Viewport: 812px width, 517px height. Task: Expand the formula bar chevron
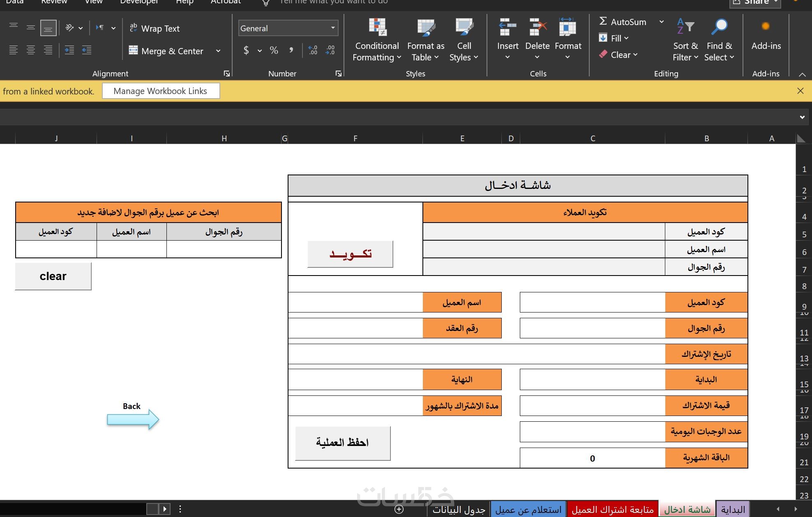point(802,117)
